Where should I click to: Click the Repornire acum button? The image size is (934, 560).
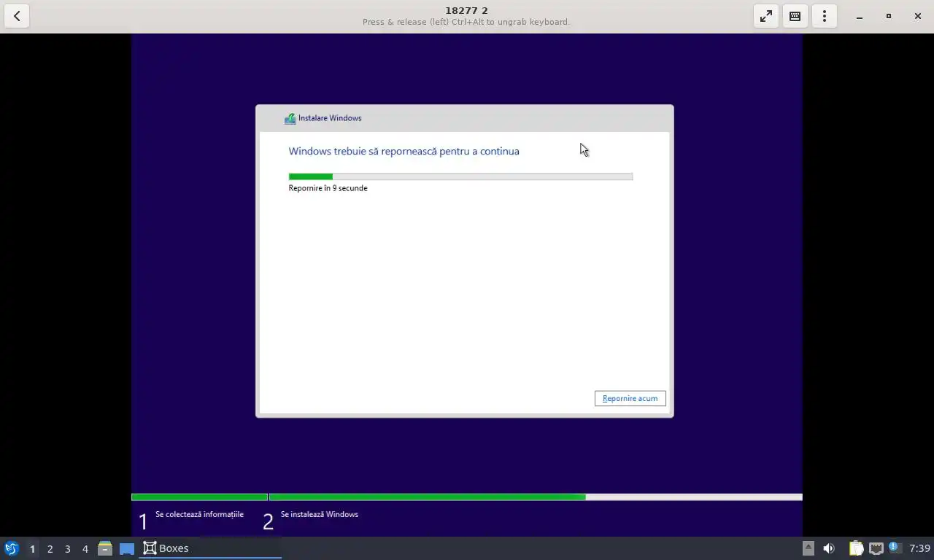(630, 398)
